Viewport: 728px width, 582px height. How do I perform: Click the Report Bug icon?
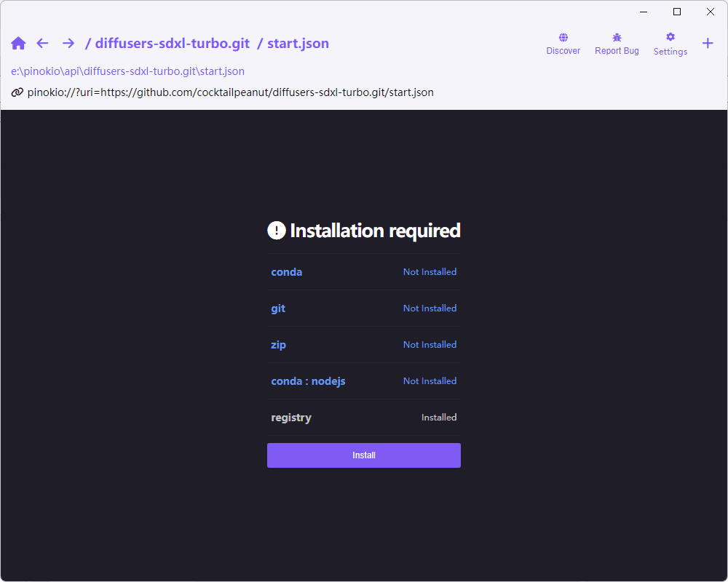click(617, 38)
